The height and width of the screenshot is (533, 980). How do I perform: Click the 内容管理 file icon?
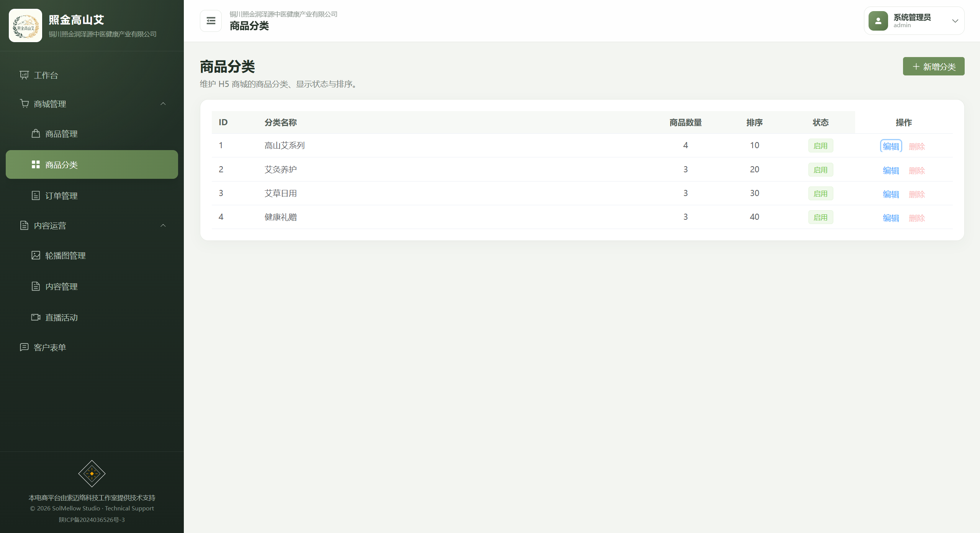[x=36, y=286]
